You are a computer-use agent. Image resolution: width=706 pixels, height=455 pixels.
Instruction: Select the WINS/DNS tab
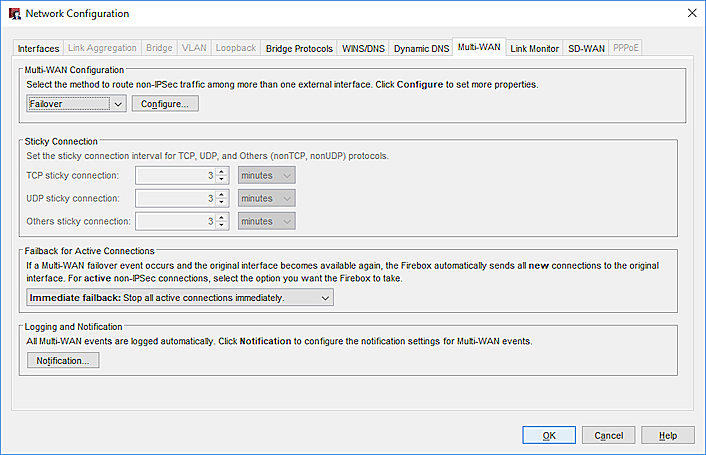click(x=363, y=48)
